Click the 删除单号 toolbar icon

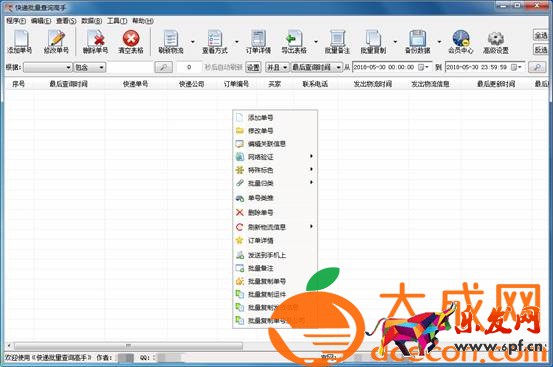pos(95,42)
